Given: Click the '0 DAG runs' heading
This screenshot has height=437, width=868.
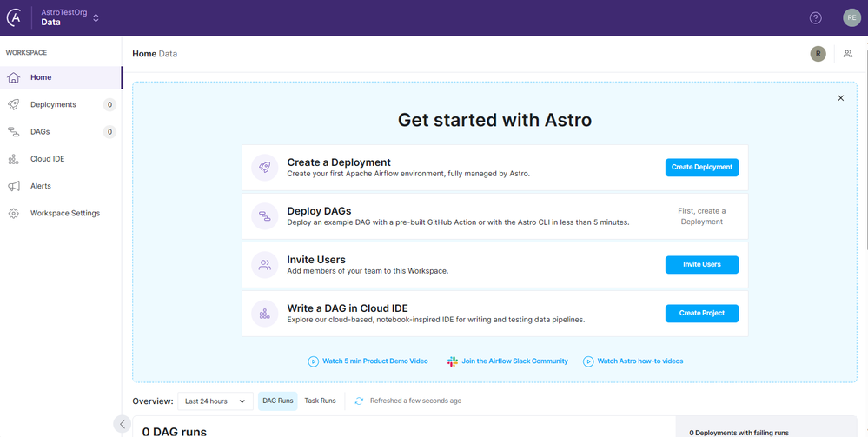Looking at the screenshot, I should pos(175,432).
